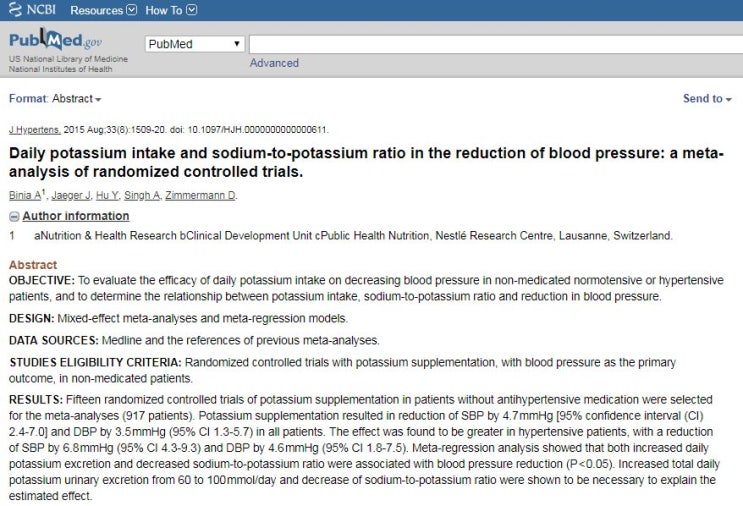Viewport: 743px width, 506px height.
Task: Open the How To dropdown menu
Action: tap(171, 10)
